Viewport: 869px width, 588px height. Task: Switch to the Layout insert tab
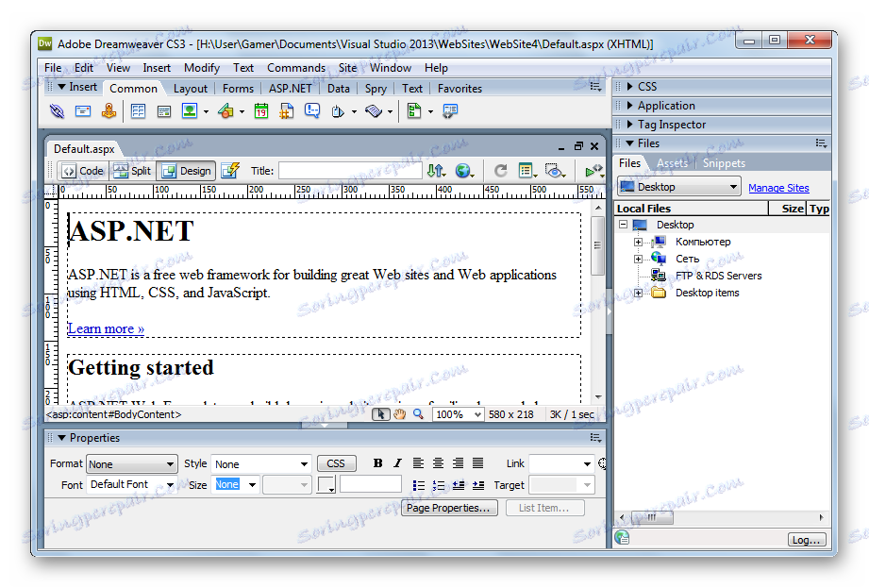[190, 89]
